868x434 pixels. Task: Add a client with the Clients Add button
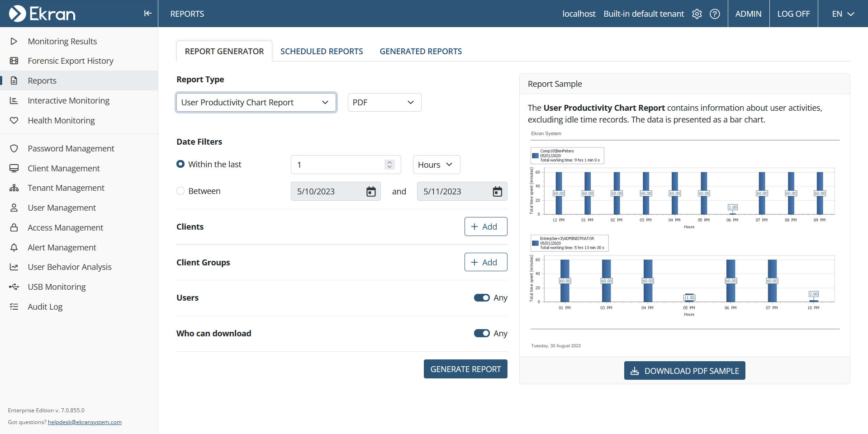[x=486, y=226]
